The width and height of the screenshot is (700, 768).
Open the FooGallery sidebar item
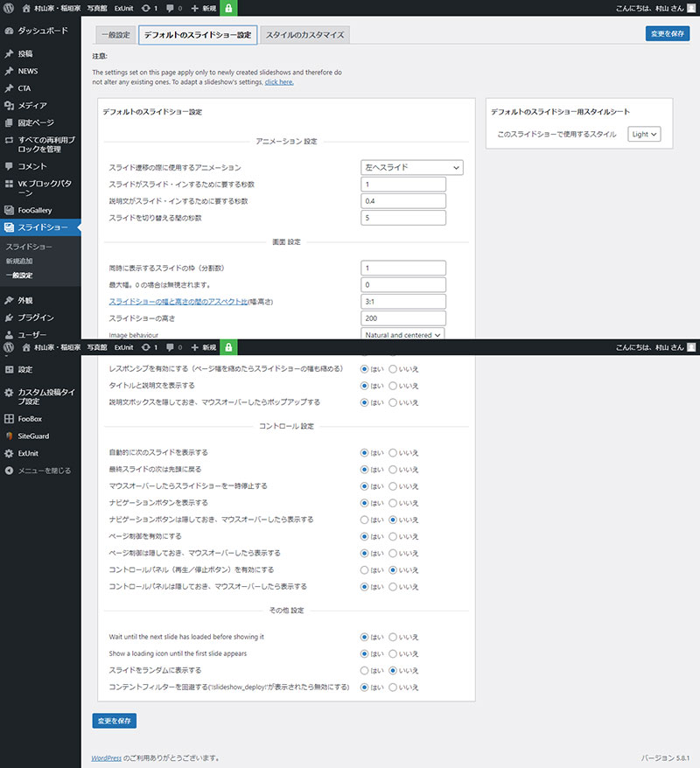point(34,210)
